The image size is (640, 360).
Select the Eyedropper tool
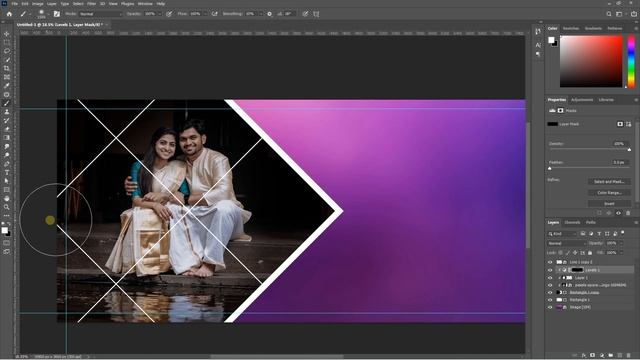(7, 86)
